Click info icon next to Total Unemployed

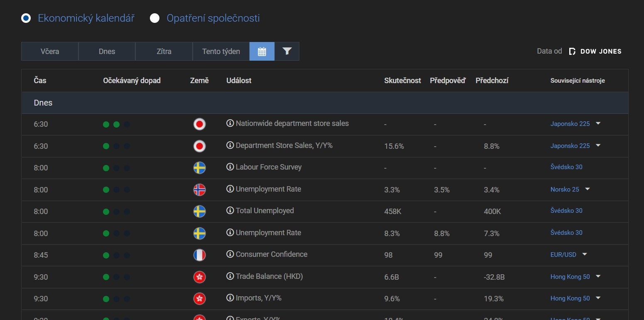230,211
